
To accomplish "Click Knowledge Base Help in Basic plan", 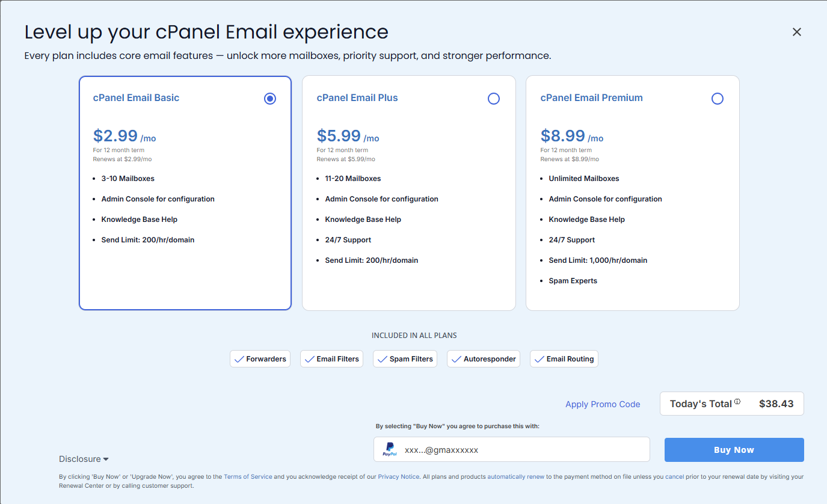I will point(139,220).
